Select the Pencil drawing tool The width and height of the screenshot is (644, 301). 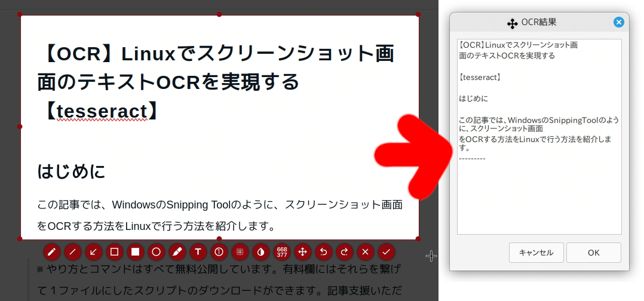(52, 252)
